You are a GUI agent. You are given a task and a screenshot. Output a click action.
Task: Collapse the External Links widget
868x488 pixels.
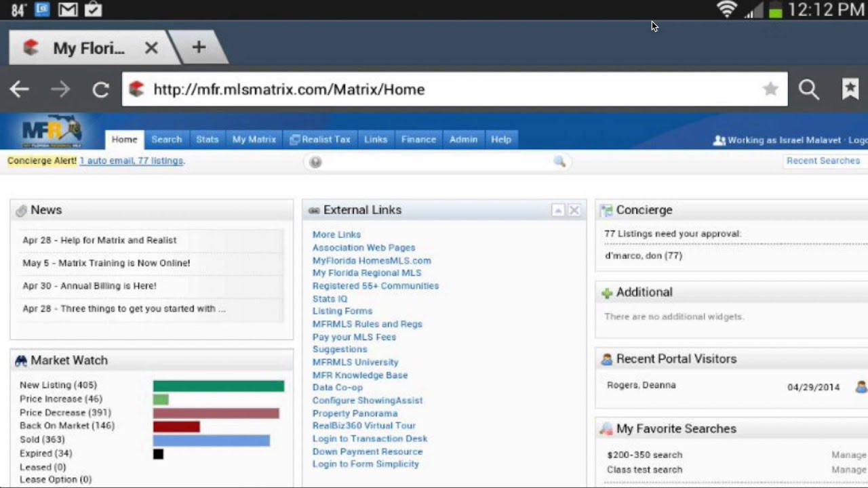point(558,210)
